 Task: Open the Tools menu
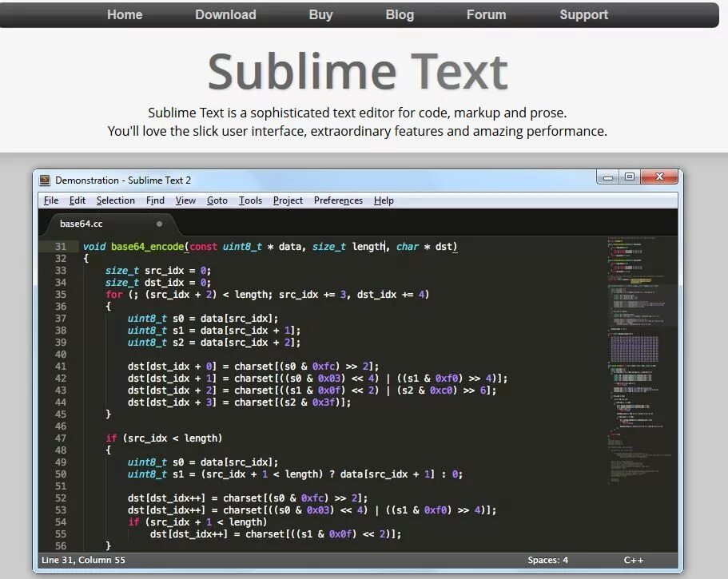[x=250, y=200]
